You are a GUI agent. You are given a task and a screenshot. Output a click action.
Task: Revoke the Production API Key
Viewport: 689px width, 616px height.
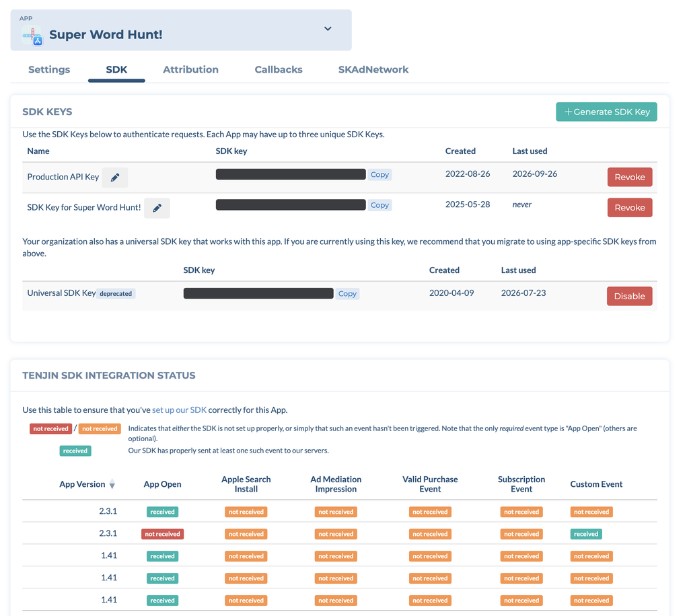click(630, 177)
